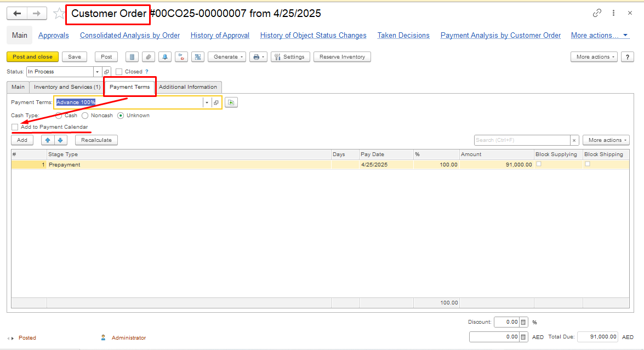Click the move row down arrow

60,140
